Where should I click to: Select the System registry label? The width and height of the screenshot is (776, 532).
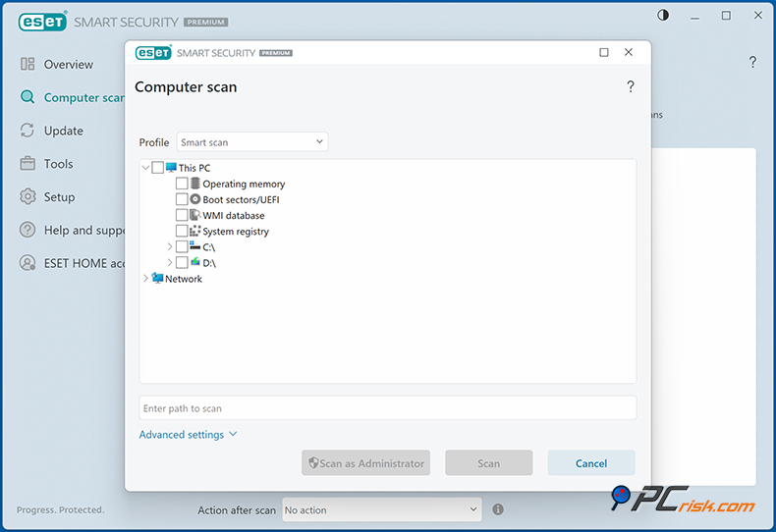(x=236, y=232)
